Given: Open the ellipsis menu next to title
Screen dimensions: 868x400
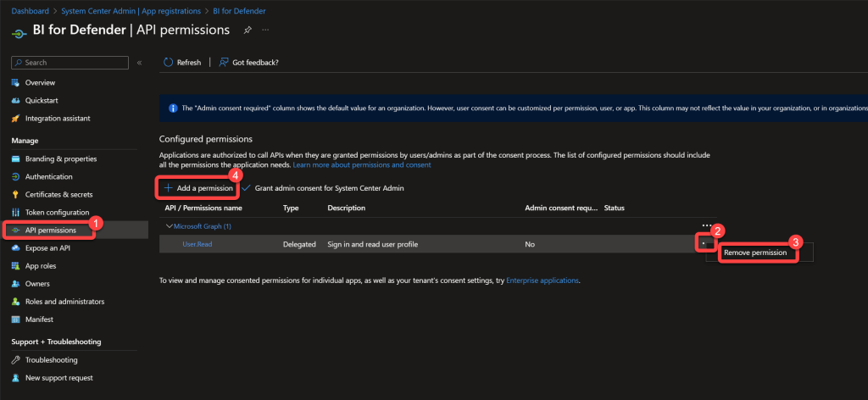Looking at the screenshot, I should click(x=266, y=31).
